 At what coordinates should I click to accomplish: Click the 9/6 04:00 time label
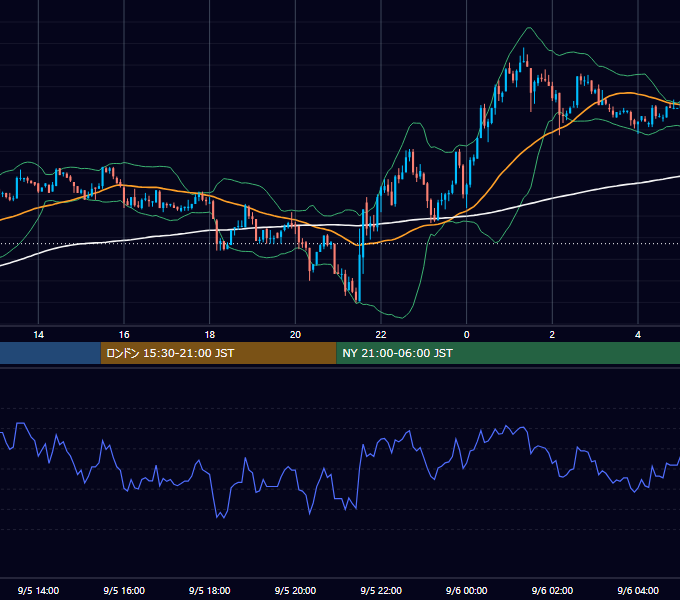pos(638,590)
